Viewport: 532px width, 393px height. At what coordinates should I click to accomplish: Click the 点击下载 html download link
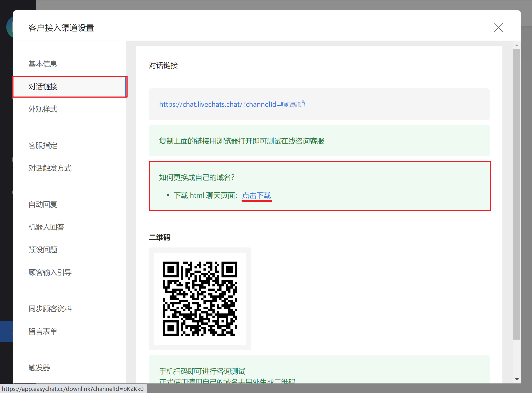click(x=256, y=195)
